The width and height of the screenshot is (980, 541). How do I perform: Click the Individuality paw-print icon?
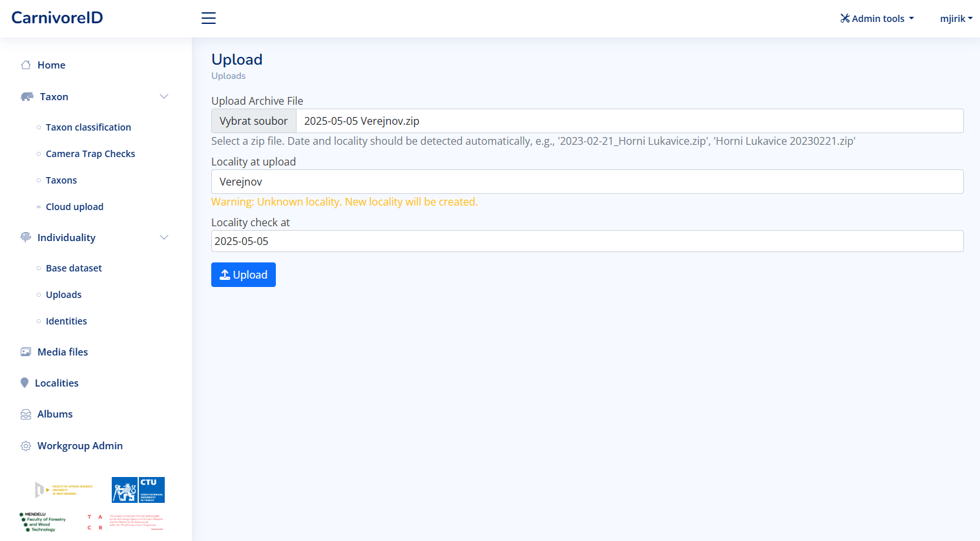point(25,237)
